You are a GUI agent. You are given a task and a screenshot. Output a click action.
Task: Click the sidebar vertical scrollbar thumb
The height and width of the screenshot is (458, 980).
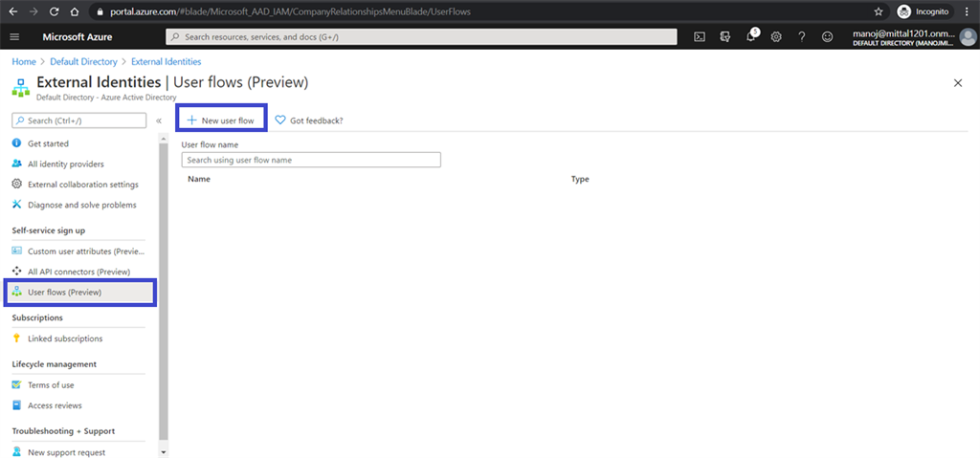(164, 292)
